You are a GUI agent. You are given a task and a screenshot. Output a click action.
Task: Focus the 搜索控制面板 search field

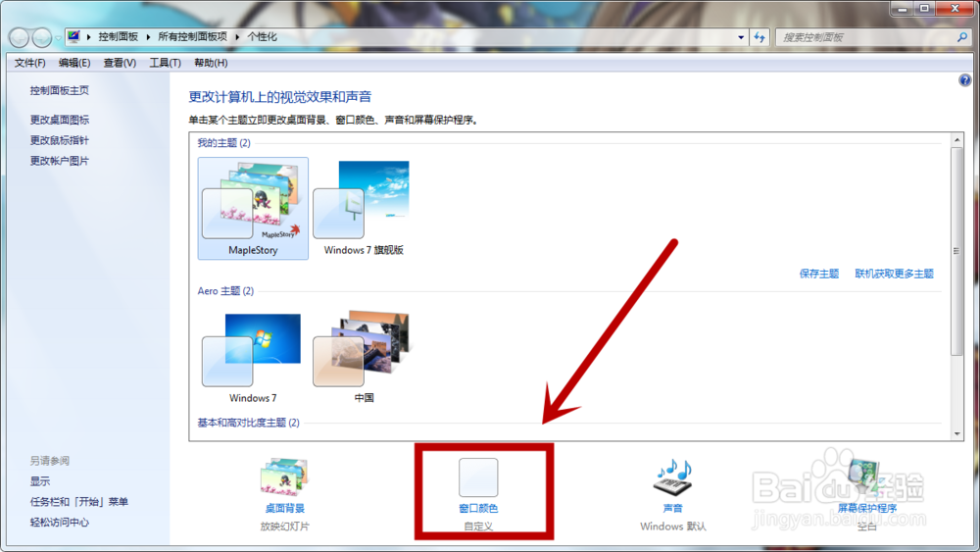click(865, 37)
